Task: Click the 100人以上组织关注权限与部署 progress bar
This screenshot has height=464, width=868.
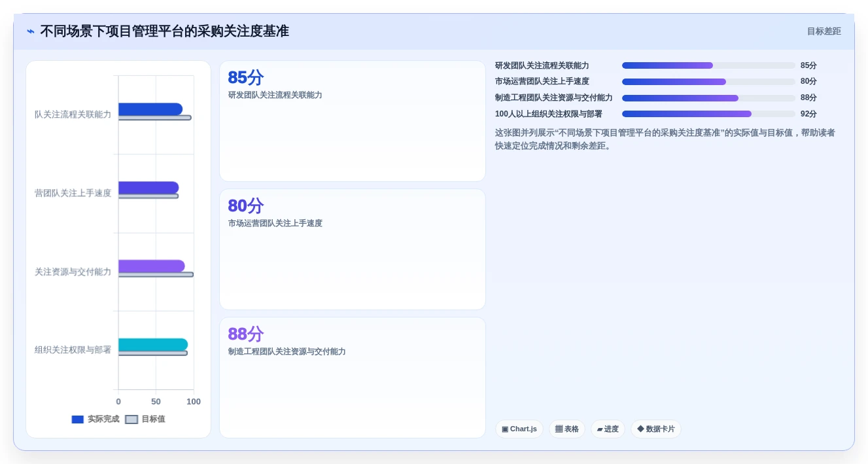Action: pos(708,114)
